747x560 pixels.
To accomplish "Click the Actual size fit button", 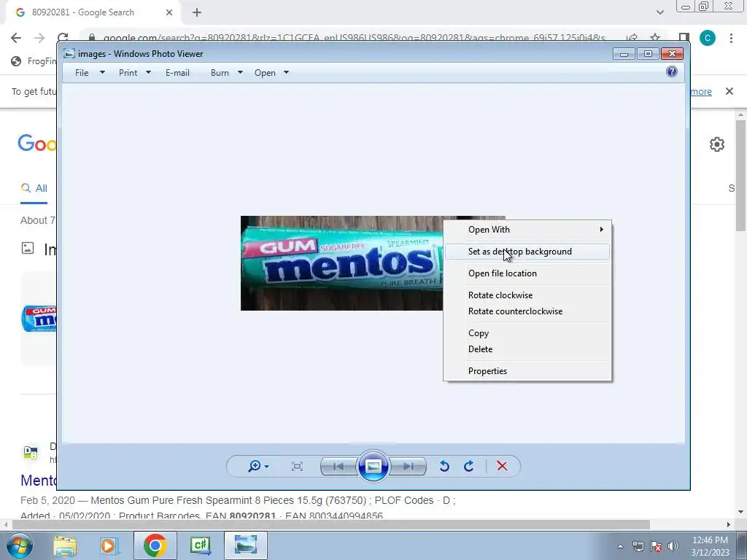I will 297,466.
